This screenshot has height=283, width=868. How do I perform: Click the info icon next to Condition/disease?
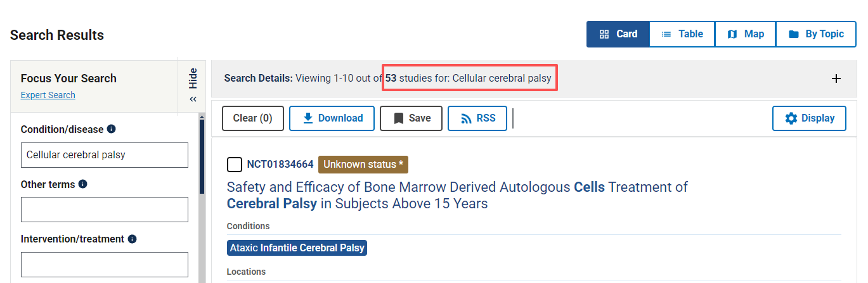pyautogui.click(x=112, y=129)
